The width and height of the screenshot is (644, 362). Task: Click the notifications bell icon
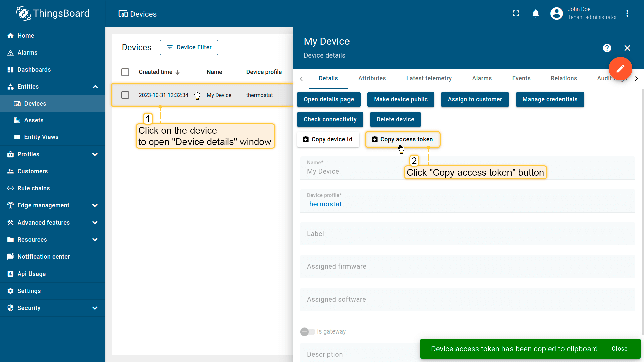[x=536, y=14]
